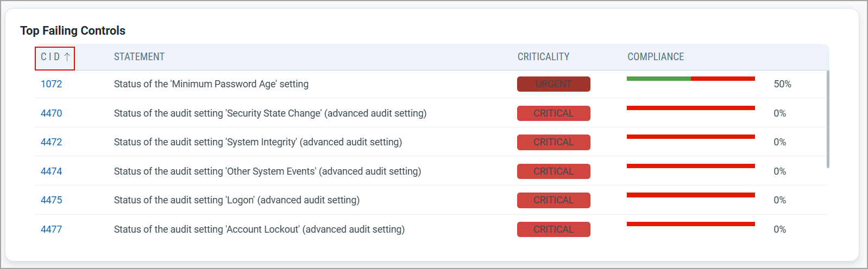
Task: Open control ID 4475 link
Action: (x=52, y=200)
